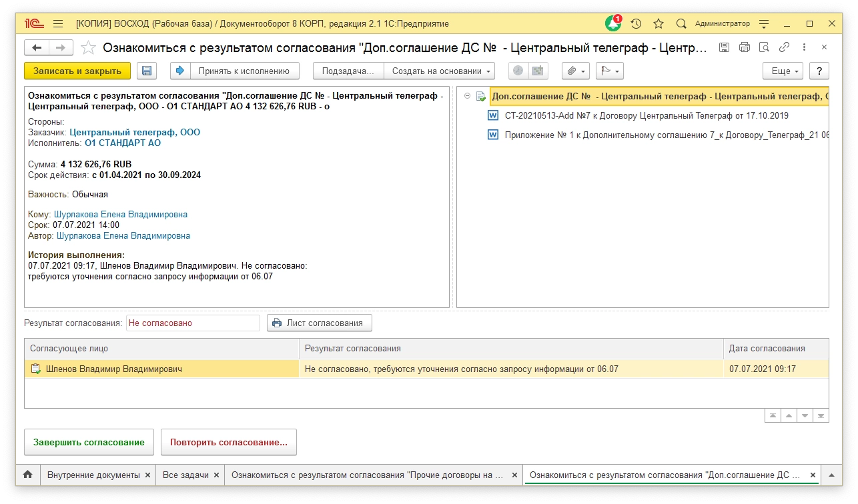
Task: Open favorites star in the title bar
Action: pos(659,23)
